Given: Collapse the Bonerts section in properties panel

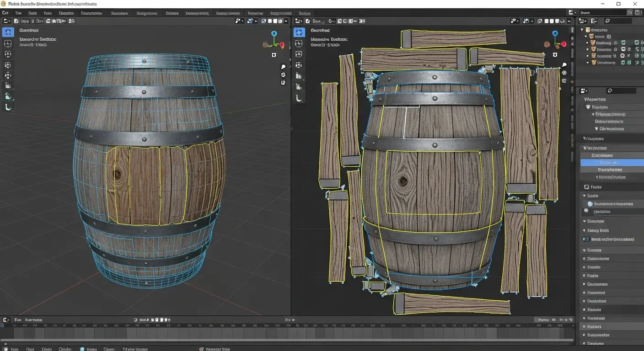Looking at the screenshot, I should pos(584,250).
